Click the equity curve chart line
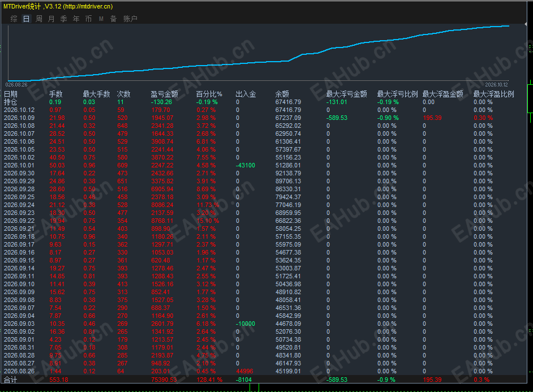Viewport: 533px width, 392px height. 259,62
